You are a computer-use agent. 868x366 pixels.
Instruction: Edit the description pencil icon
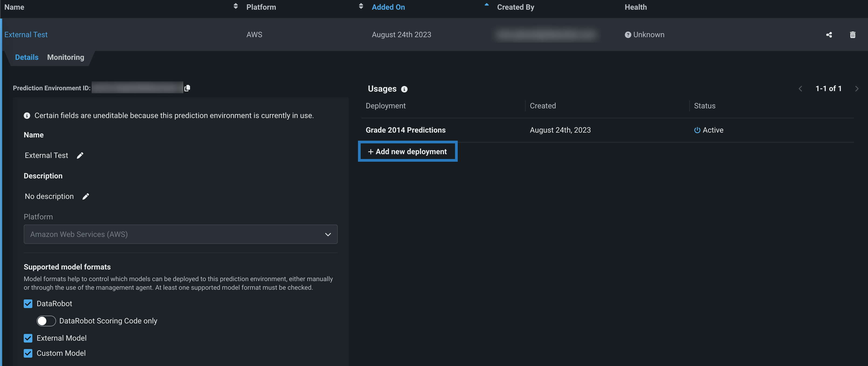[86, 196]
